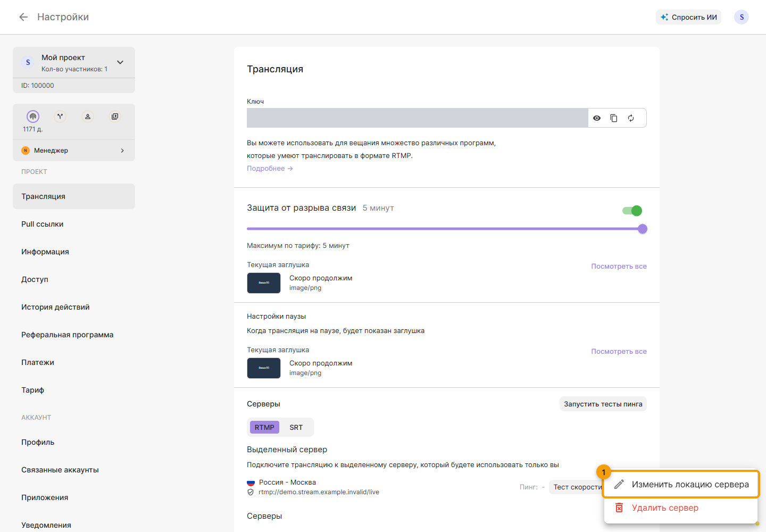Image resolution: width=766 pixels, height=532 pixels.
Task: Toggle the Защита от разрыва связи switch
Action: [632, 211]
